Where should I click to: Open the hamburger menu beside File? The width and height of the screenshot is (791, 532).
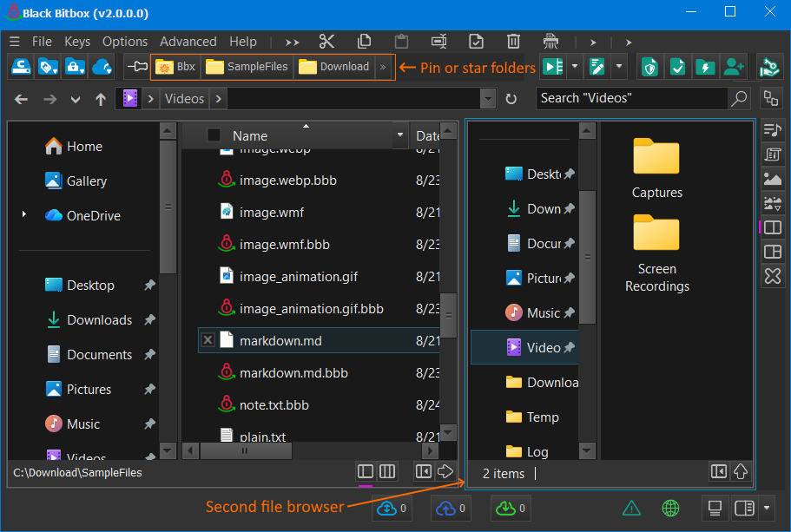[x=15, y=42]
